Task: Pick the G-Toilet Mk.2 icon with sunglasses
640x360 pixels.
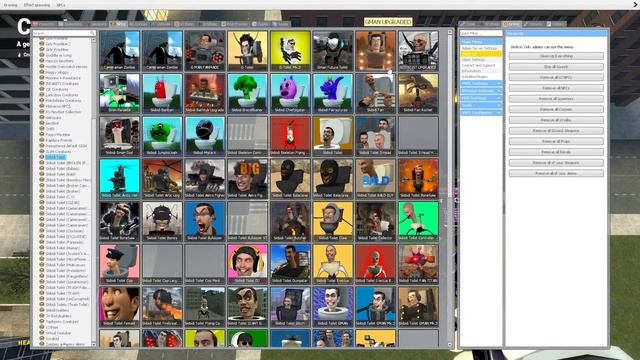Action: (290, 51)
